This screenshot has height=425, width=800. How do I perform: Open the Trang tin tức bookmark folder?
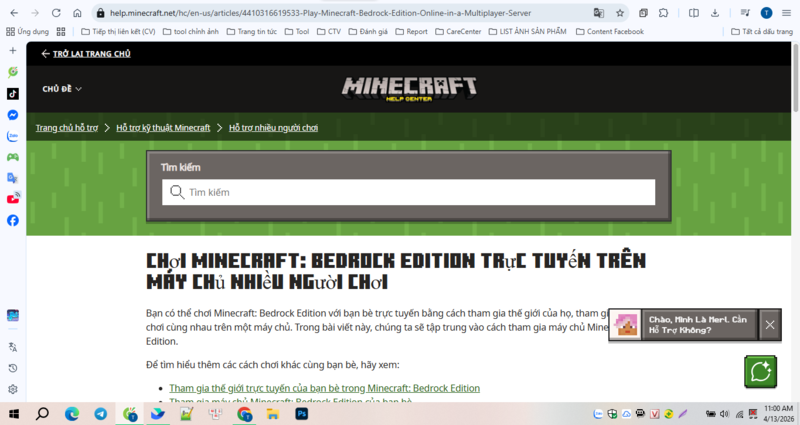(252, 32)
